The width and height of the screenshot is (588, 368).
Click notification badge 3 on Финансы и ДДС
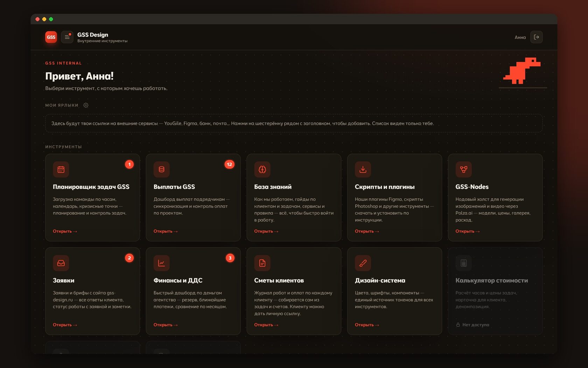tap(230, 258)
